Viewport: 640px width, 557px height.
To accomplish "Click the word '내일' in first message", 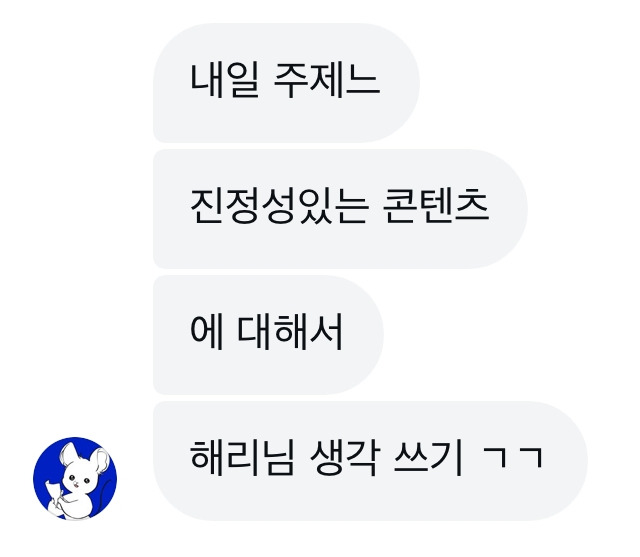I will 224,81.
